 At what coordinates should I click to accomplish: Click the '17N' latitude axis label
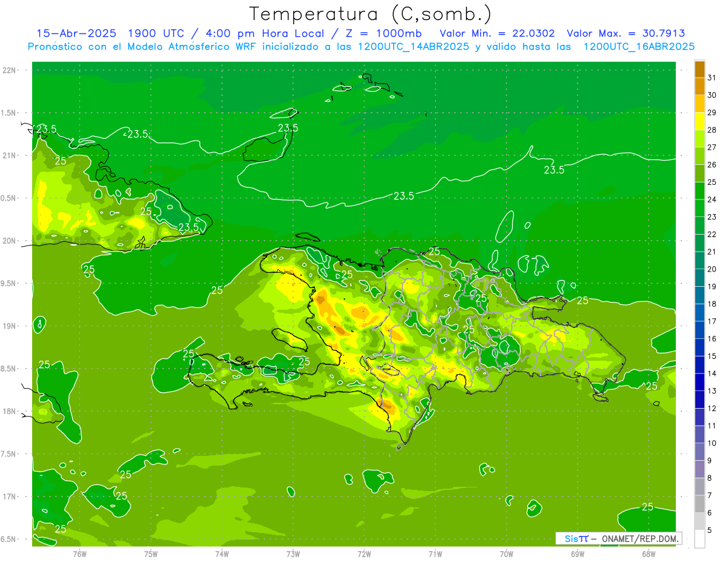coord(10,497)
